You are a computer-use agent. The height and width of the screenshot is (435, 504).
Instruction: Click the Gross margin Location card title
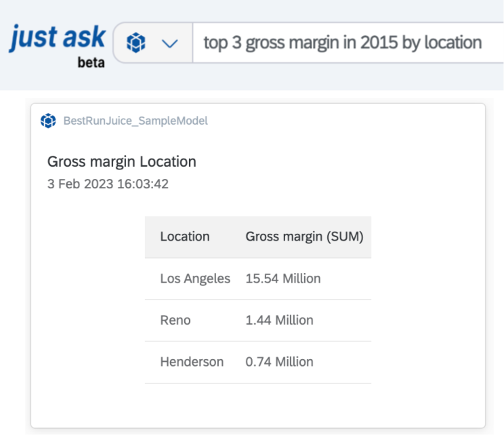(121, 162)
